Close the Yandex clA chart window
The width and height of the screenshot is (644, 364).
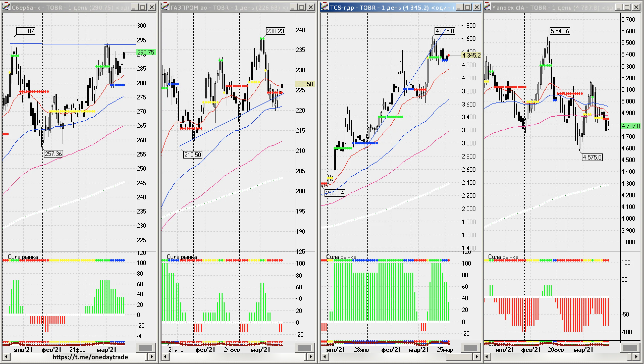[x=636, y=7]
